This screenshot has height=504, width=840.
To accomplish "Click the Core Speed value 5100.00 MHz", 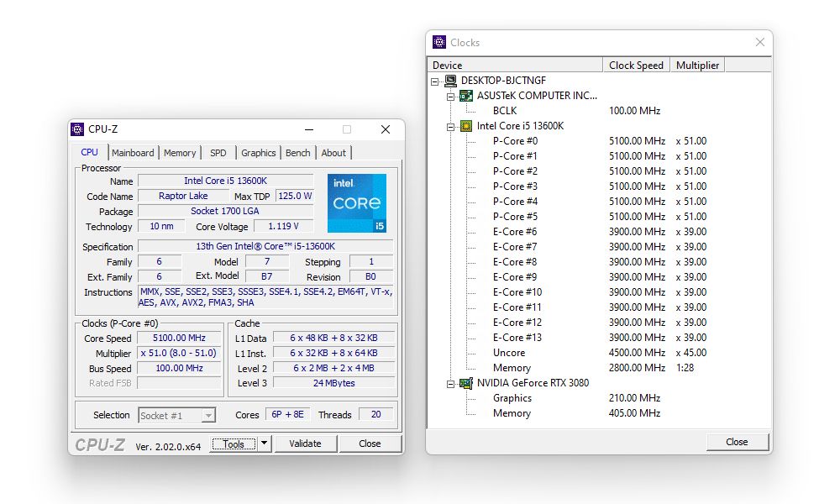I will (x=179, y=338).
